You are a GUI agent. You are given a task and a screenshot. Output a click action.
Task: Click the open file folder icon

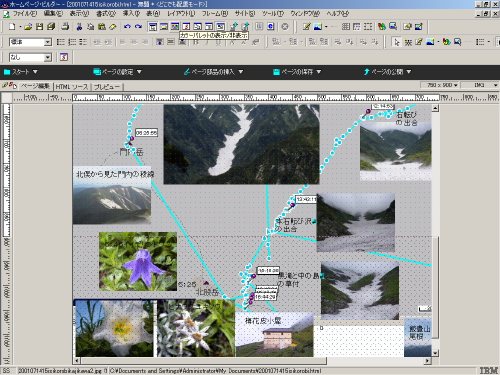28,27
